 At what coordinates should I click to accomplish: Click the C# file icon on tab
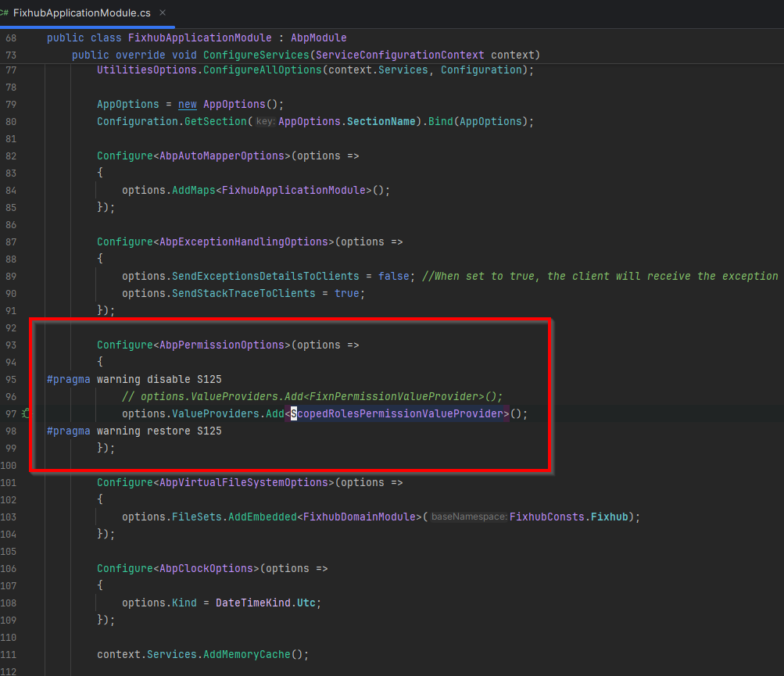5,13
